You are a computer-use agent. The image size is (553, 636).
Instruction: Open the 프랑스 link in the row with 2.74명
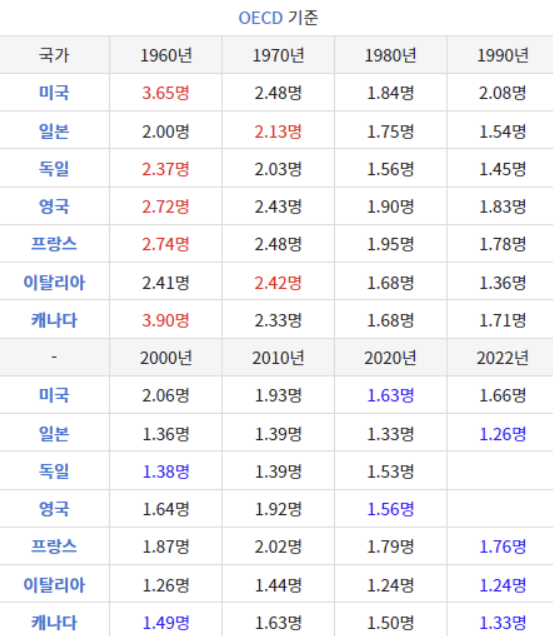54,244
